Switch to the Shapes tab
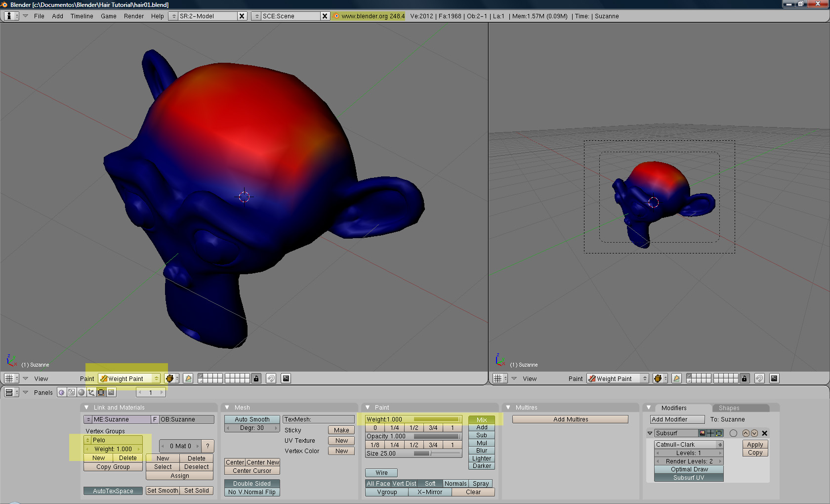 tap(741, 408)
